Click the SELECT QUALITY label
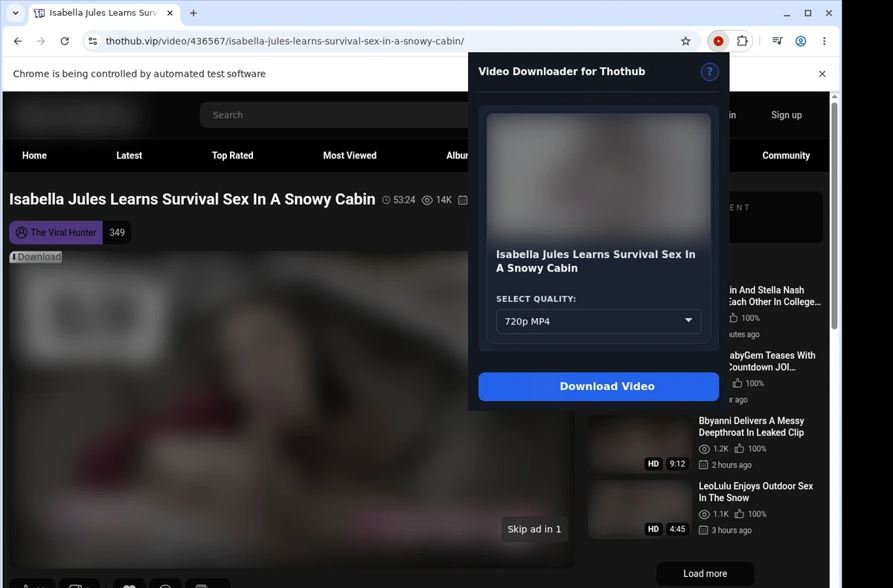Screen dimensions: 893x588 coord(536,299)
